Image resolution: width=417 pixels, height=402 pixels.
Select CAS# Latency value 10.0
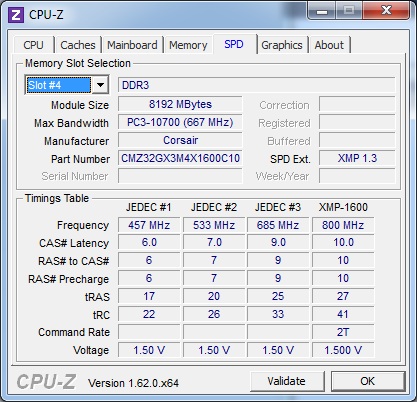(343, 242)
